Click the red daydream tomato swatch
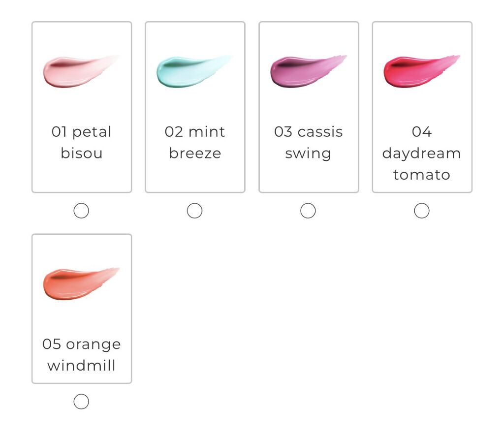This screenshot has height=436, width=504. 419,70
